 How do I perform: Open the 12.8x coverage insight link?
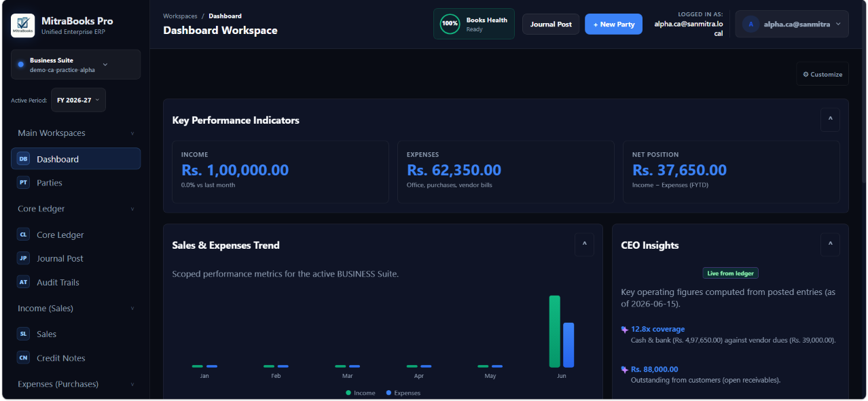click(657, 329)
